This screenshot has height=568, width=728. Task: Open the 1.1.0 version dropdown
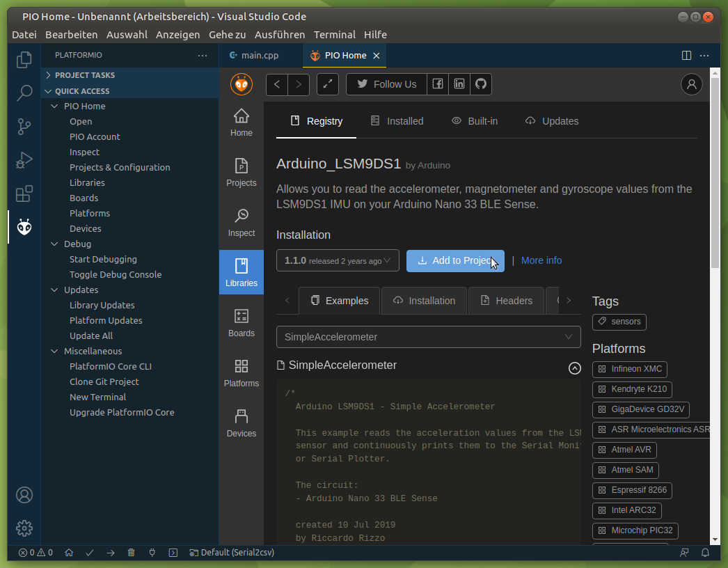338,260
